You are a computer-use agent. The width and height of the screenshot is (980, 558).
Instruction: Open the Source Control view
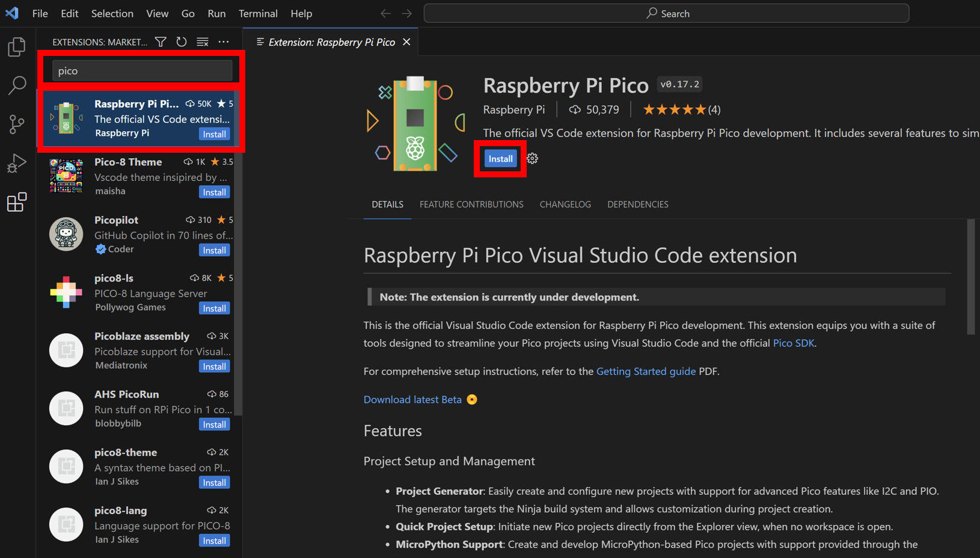(17, 124)
